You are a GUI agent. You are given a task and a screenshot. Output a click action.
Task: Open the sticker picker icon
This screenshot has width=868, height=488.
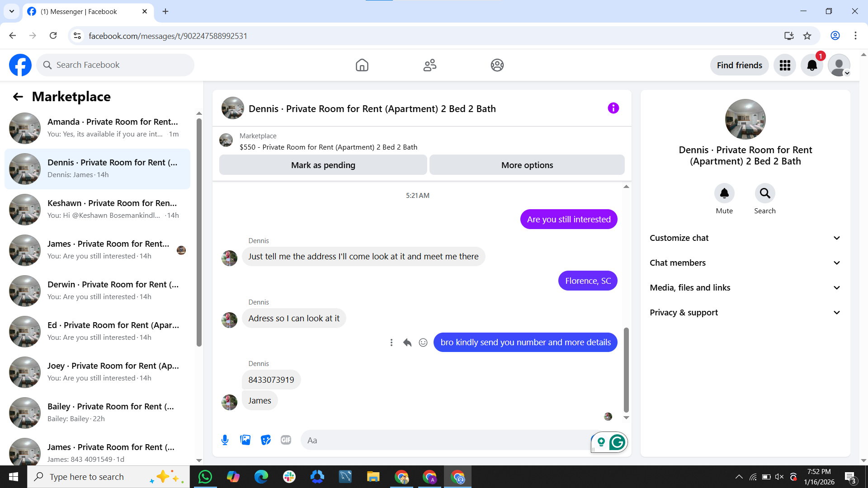point(266,440)
